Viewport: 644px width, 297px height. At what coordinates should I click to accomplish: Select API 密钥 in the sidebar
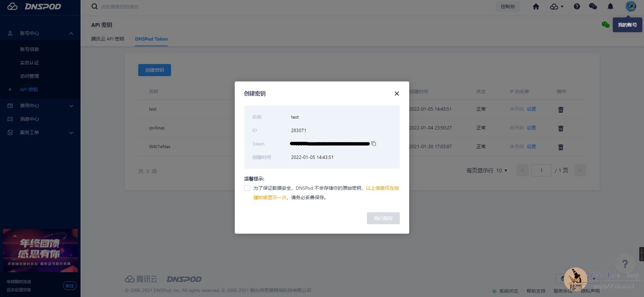(x=29, y=90)
